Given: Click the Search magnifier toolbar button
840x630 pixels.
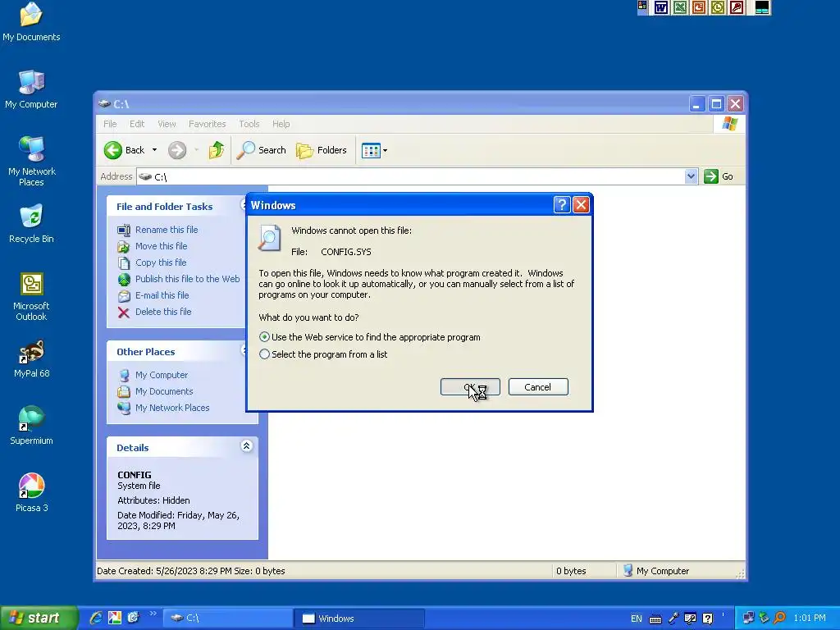Looking at the screenshot, I should coord(262,150).
